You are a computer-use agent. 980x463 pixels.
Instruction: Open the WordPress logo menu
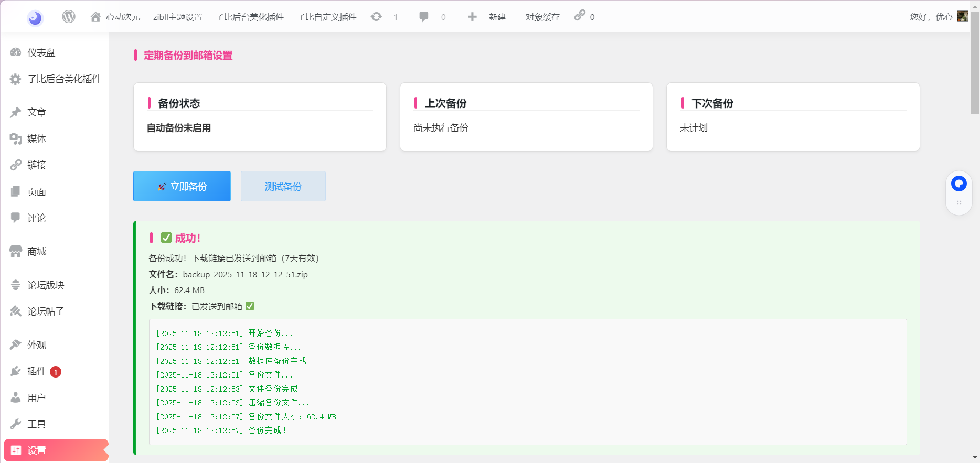click(69, 17)
